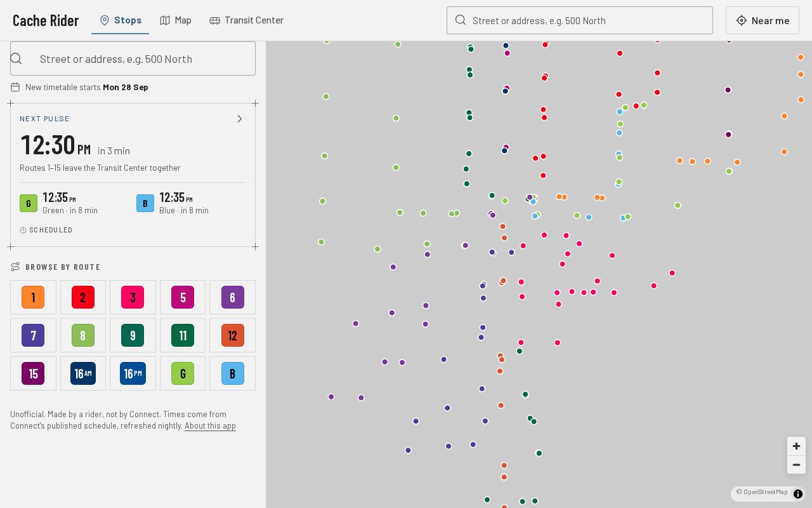The image size is (812, 508).
Task: Click the Near me button
Action: pos(763,20)
